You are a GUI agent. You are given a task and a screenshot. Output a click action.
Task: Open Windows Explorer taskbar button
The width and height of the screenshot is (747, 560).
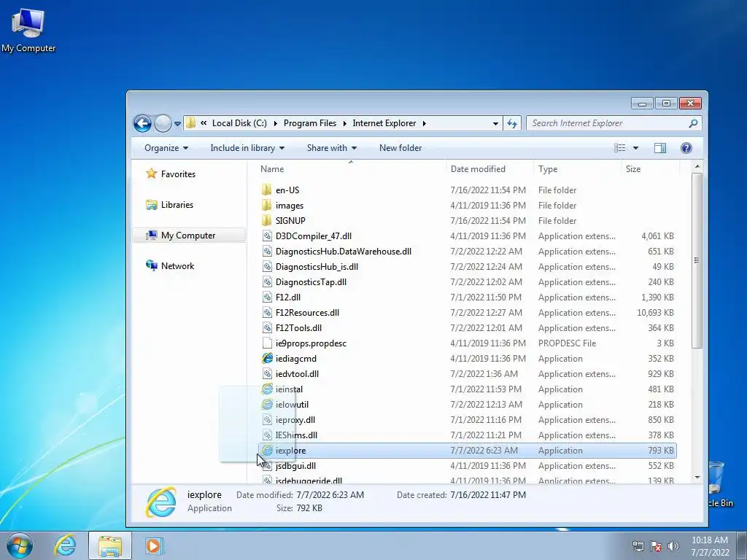(110, 545)
